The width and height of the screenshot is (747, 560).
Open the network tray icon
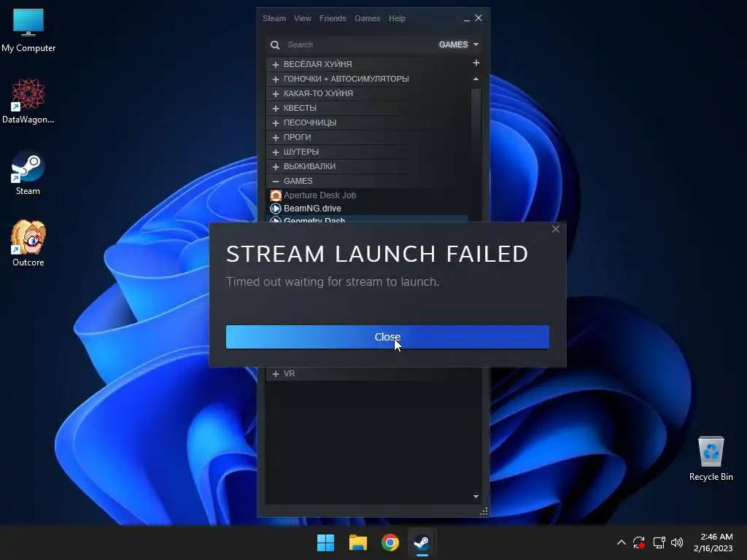659,542
